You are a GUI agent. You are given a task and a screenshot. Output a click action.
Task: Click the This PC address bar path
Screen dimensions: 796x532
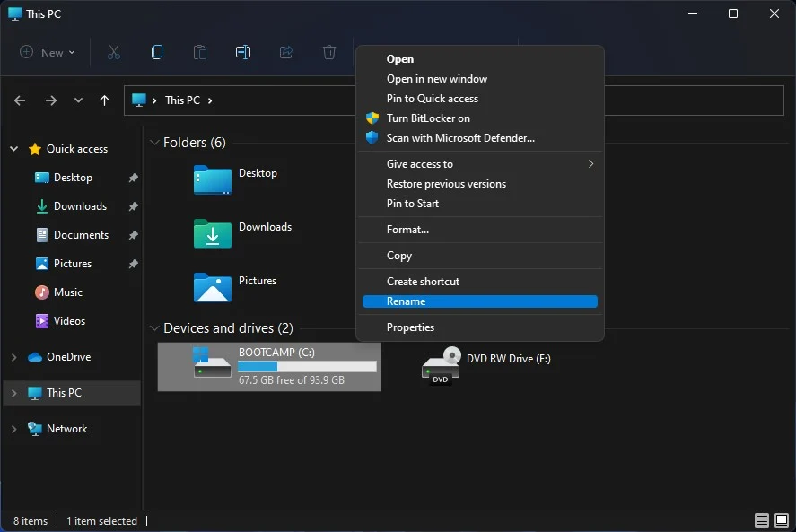click(x=182, y=100)
